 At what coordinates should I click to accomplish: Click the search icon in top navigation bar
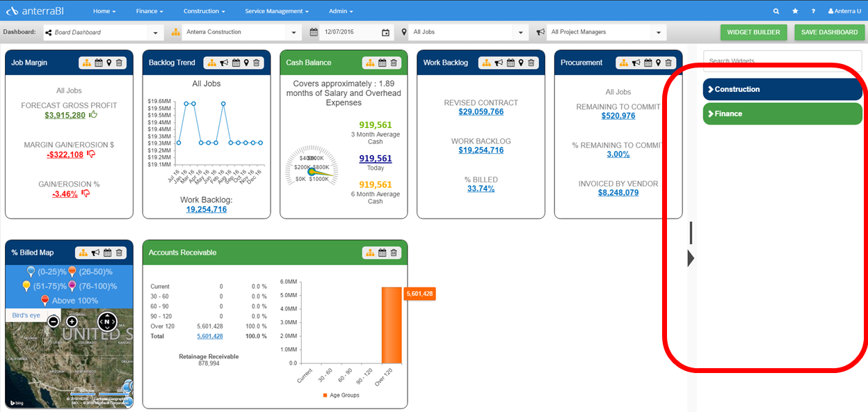click(x=776, y=11)
